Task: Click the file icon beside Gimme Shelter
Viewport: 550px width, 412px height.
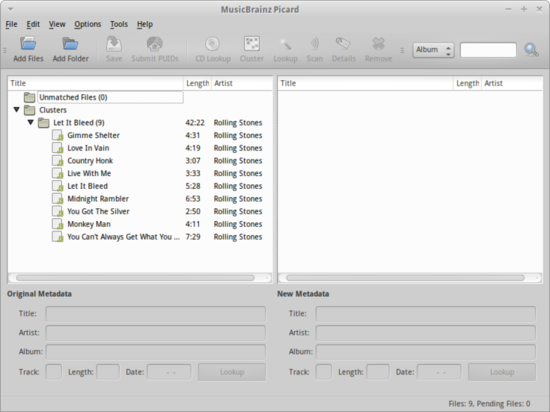Action: (x=58, y=135)
